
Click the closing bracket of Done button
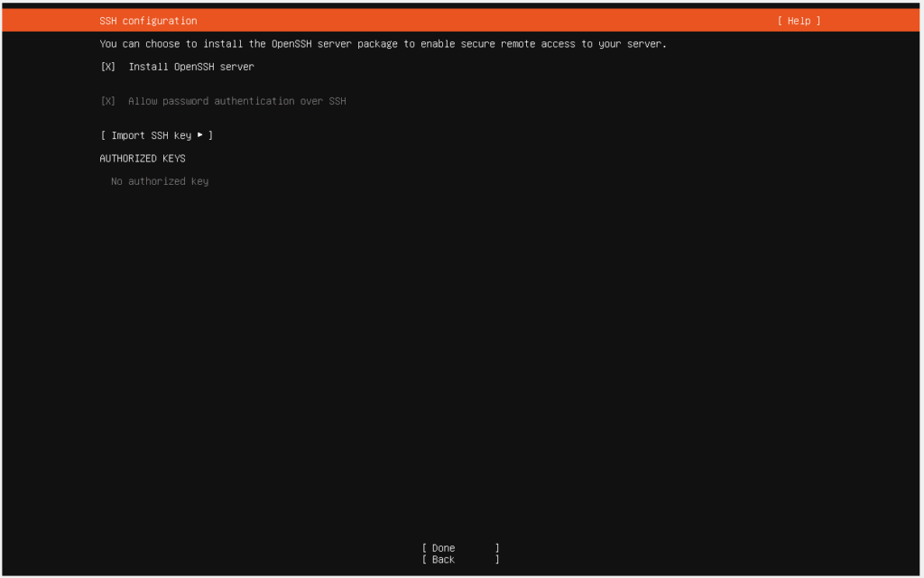496,548
